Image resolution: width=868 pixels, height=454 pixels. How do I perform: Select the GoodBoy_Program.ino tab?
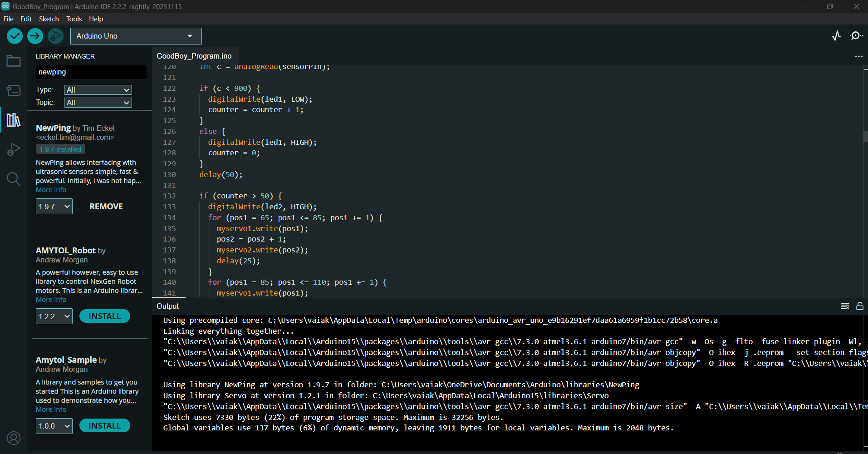pos(194,56)
